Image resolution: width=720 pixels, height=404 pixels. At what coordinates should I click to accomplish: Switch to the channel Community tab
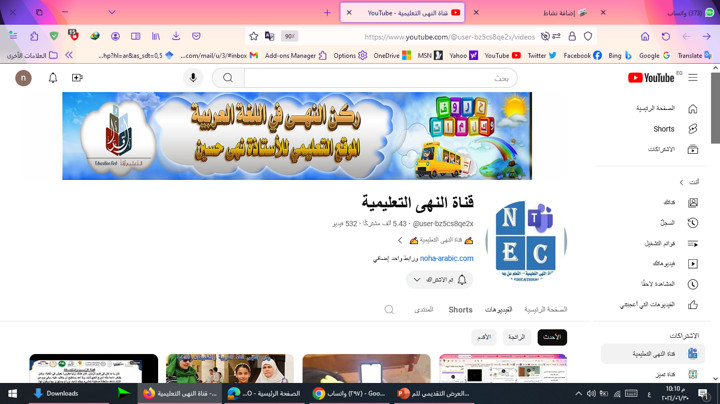click(423, 310)
